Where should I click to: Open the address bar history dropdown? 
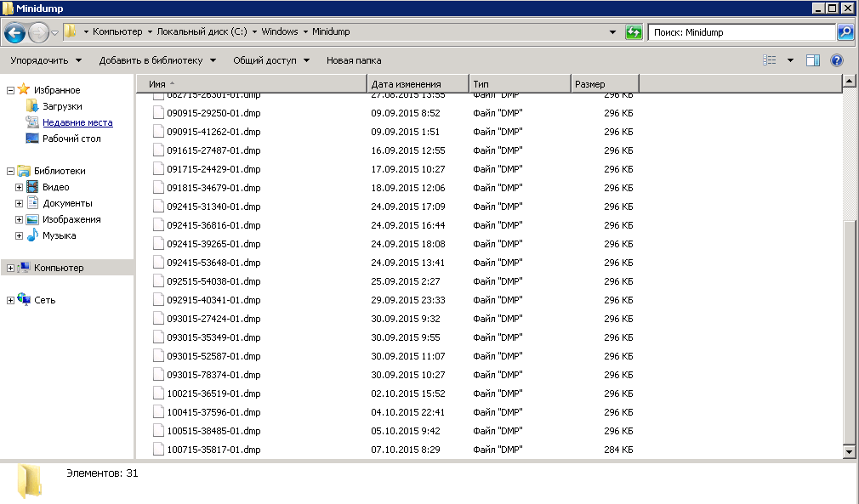[613, 32]
